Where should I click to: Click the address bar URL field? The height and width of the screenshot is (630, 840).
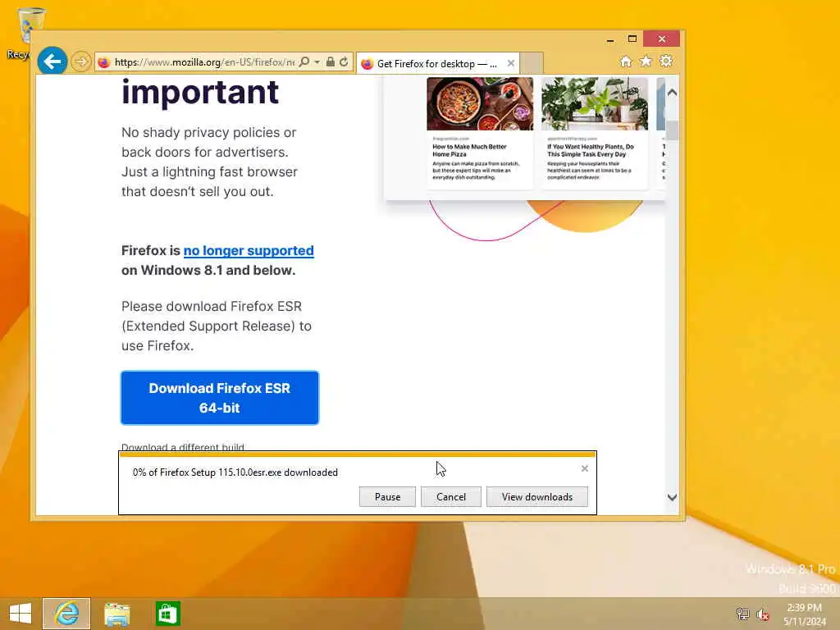(x=204, y=62)
